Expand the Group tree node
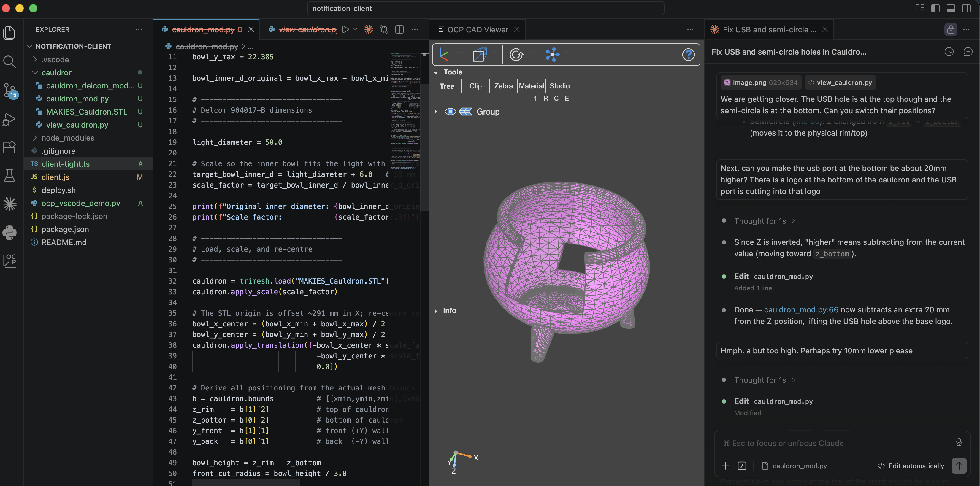The width and height of the screenshot is (980, 486). 436,112
